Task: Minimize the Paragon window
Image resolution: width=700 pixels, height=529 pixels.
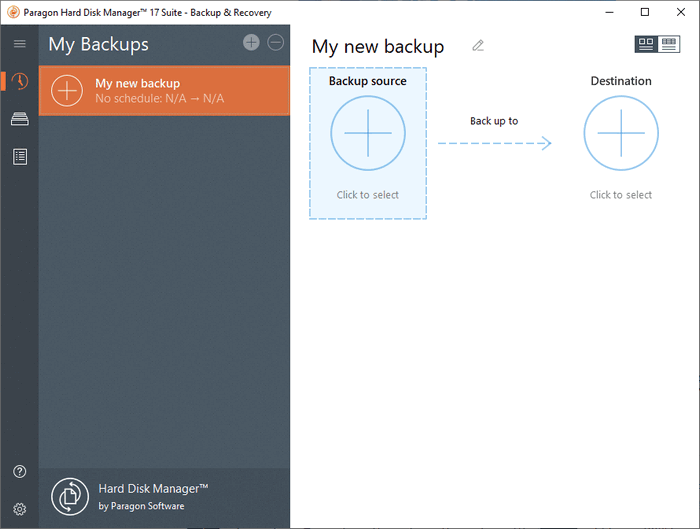Action: [x=609, y=12]
